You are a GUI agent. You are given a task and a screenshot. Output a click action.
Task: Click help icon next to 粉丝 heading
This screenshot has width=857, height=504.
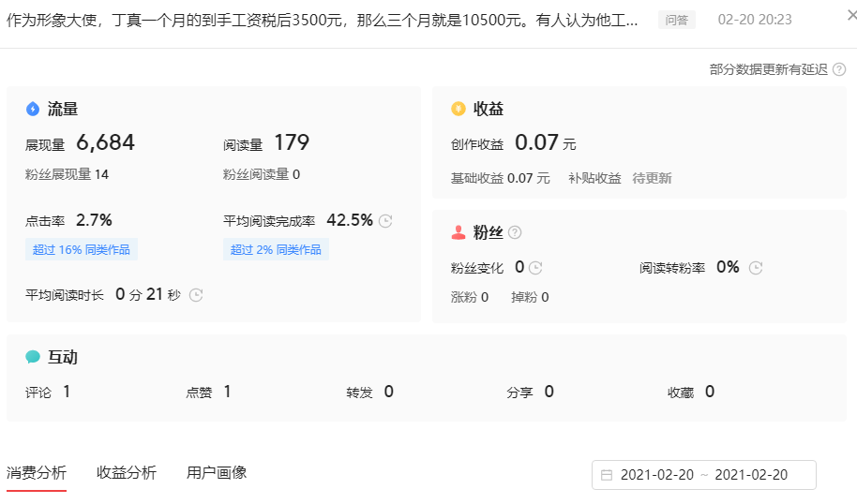(515, 232)
